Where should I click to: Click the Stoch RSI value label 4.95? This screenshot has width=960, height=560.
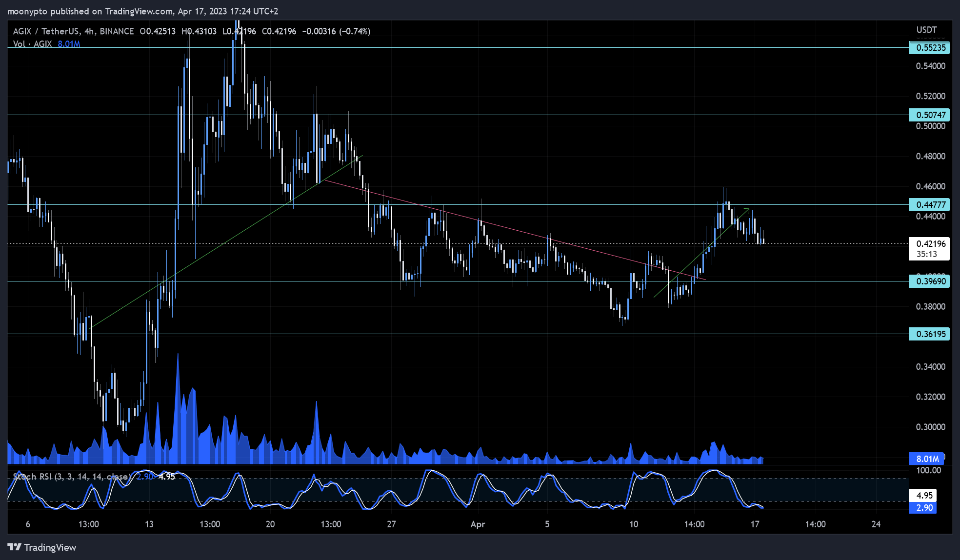pyautogui.click(x=923, y=496)
